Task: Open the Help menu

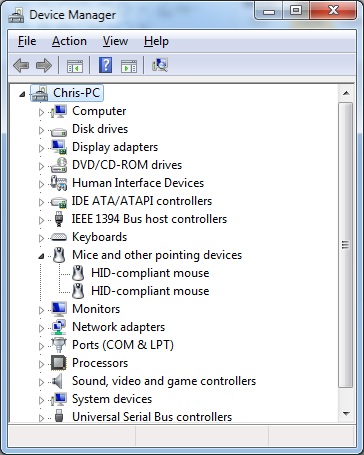Action: (156, 41)
